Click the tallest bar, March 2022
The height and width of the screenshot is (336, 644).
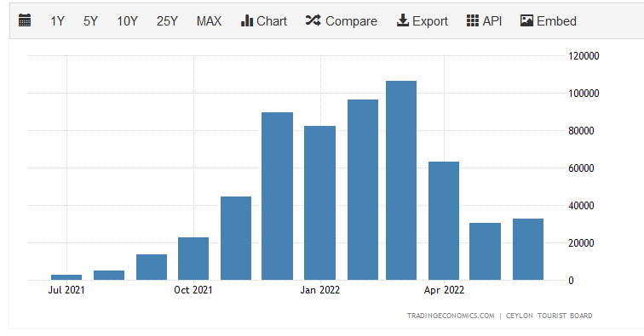click(401, 180)
